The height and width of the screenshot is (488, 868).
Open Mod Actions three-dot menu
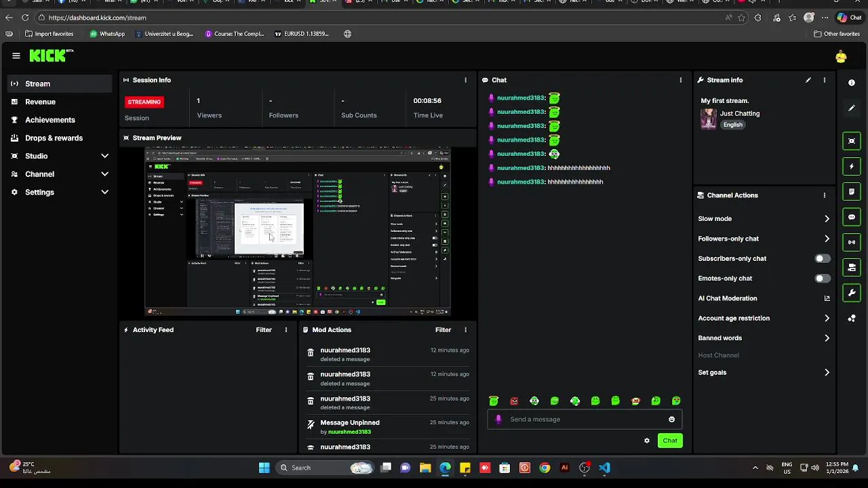pos(465,330)
